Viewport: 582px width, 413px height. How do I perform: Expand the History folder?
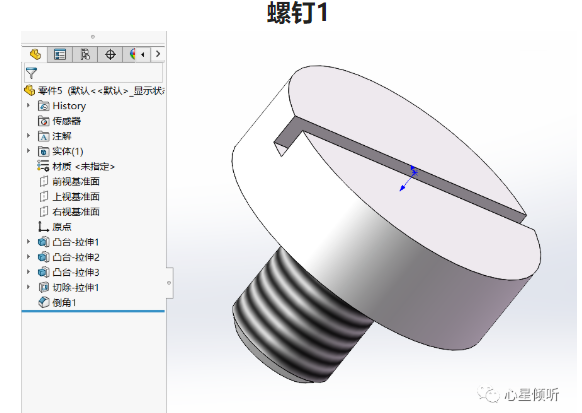pyautogui.click(x=28, y=106)
